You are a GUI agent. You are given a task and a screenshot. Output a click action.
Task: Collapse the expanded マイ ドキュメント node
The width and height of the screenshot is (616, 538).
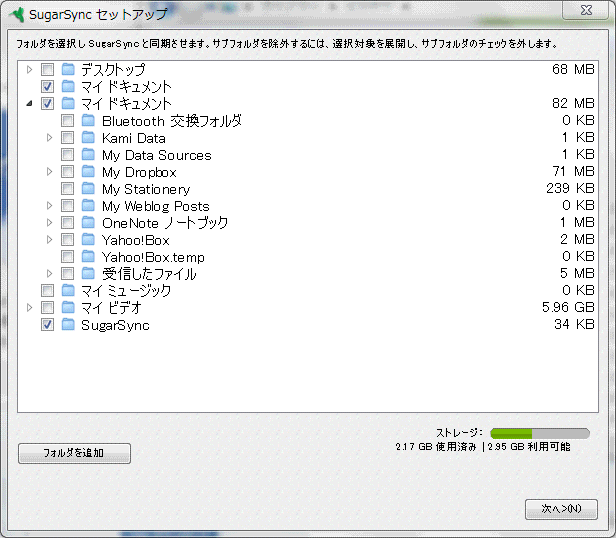(29, 104)
